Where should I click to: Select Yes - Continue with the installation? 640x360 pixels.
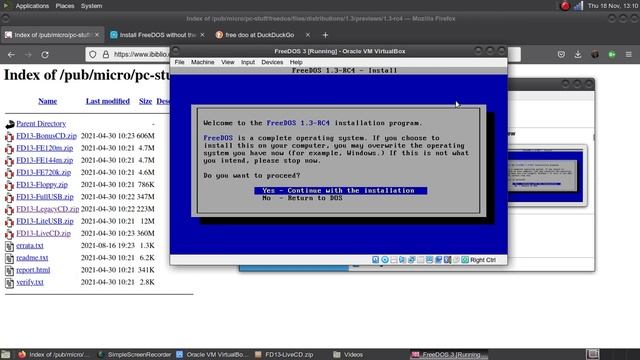click(340, 191)
